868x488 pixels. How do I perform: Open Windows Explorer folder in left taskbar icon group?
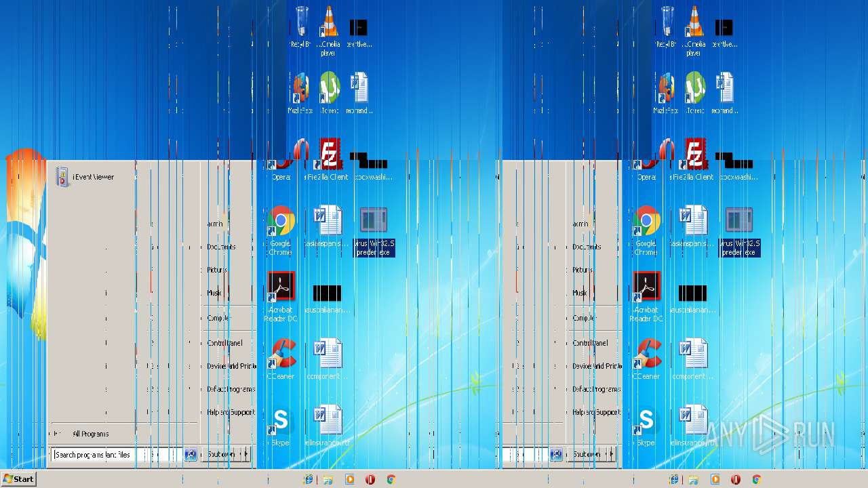pyautogui.click(x=328, y=479)
